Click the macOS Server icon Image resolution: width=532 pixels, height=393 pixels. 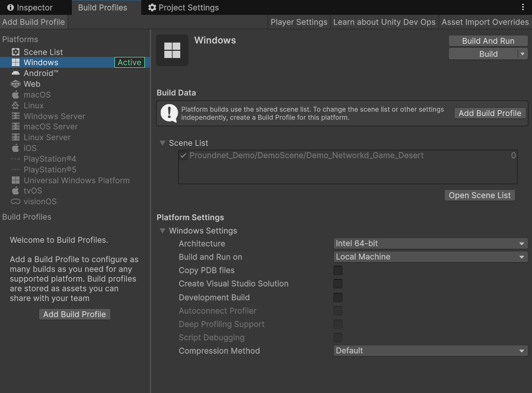coord(15,127)
